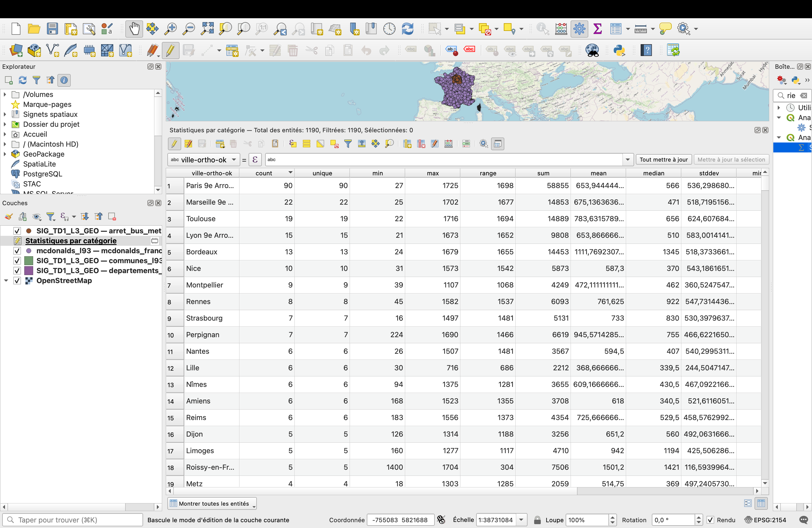This screenshot has width=812, height=528.
Task: Zoom to full extent of the map
Action: (x=207, y=29)
